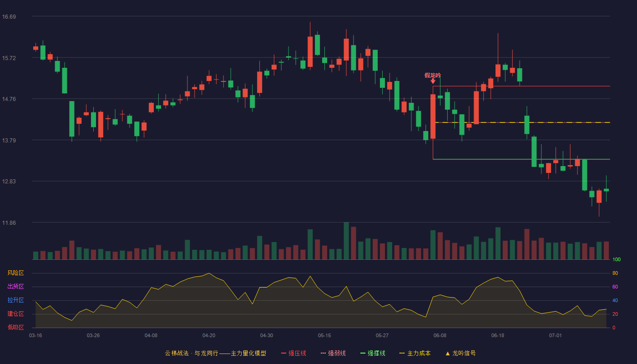Click the green 强撑线 legend line icon
This screenshot has height=364, width=637.
pos(363,353)
